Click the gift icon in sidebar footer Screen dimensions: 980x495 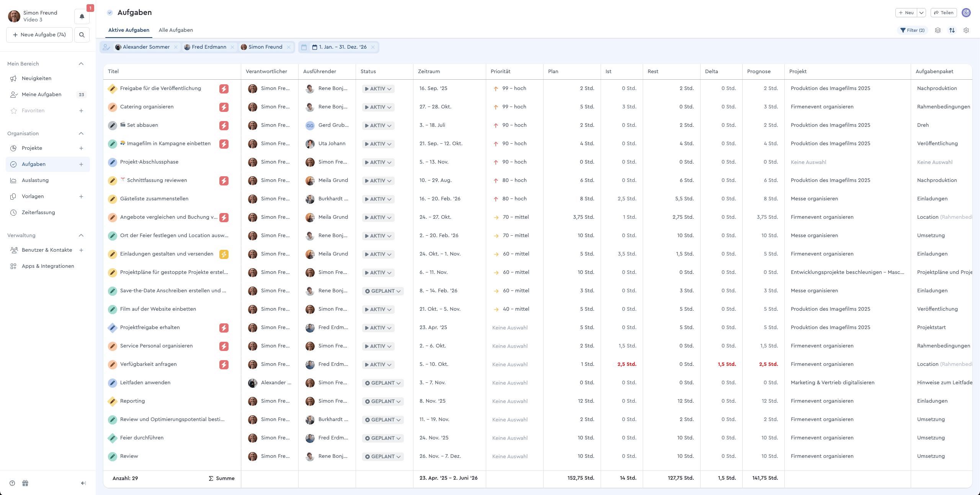point(25,483)
